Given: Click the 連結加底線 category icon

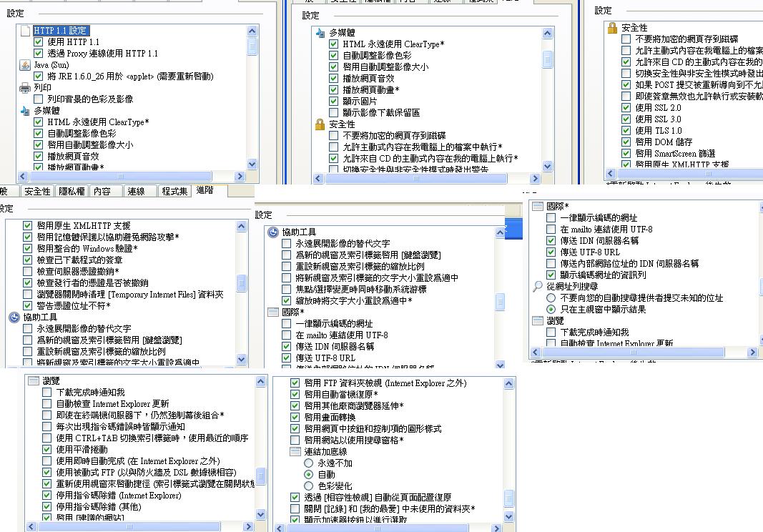Looking at the screenshot, I should pyautogui.click(x=295, y=452).
